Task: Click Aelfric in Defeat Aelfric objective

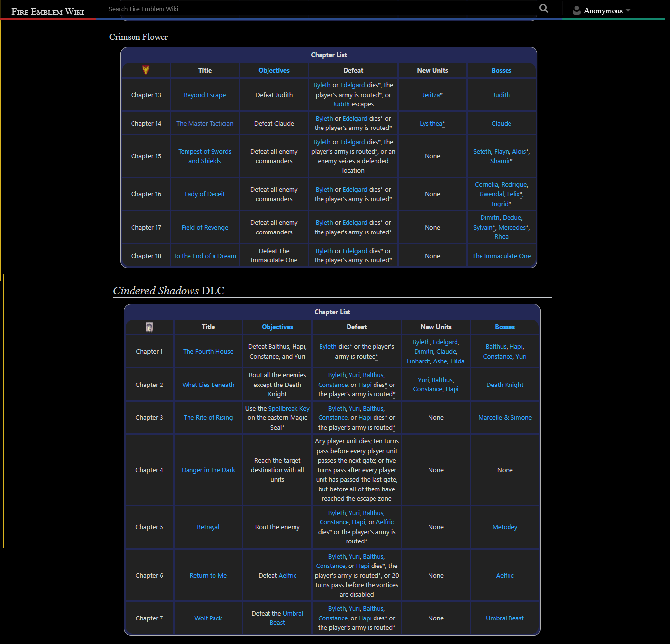Action: [x=288, y=576]
